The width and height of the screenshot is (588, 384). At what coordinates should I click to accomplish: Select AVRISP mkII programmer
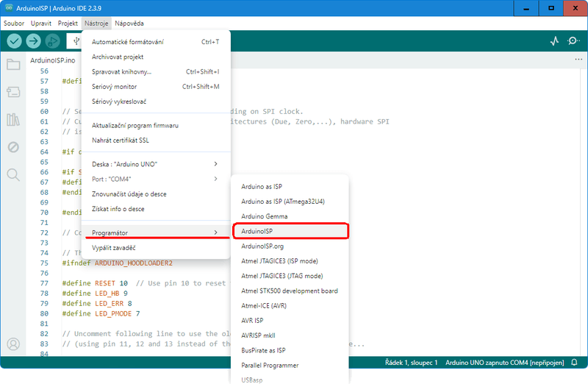(x=290, y=335)
